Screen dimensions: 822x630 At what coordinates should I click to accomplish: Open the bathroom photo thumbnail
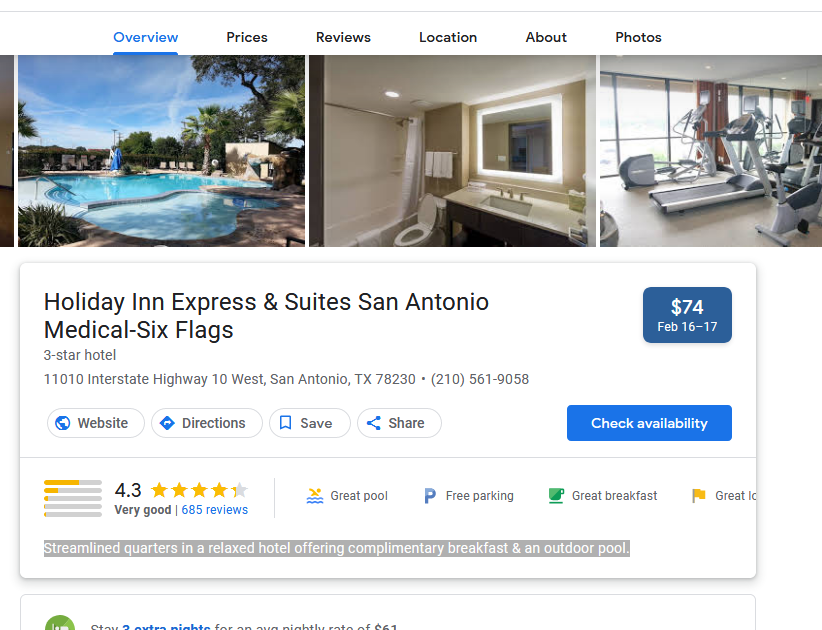coord(452,151)
